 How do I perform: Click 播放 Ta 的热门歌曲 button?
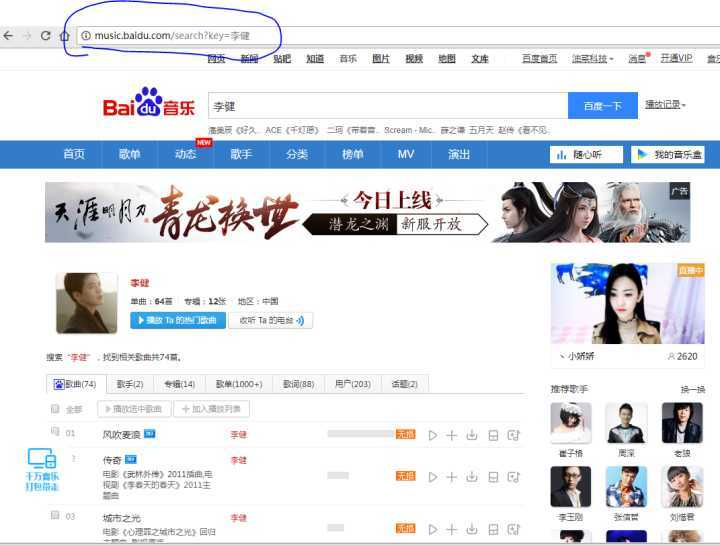click(178, 320)
